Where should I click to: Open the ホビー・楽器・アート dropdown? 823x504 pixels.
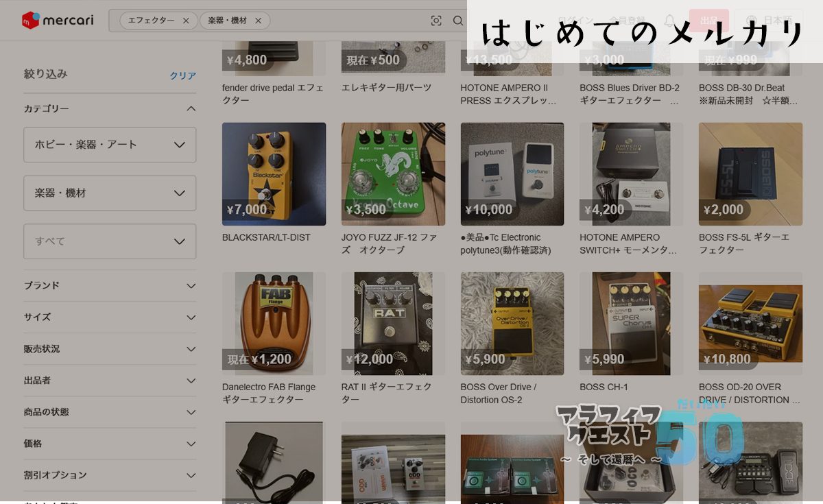(110, 145)
